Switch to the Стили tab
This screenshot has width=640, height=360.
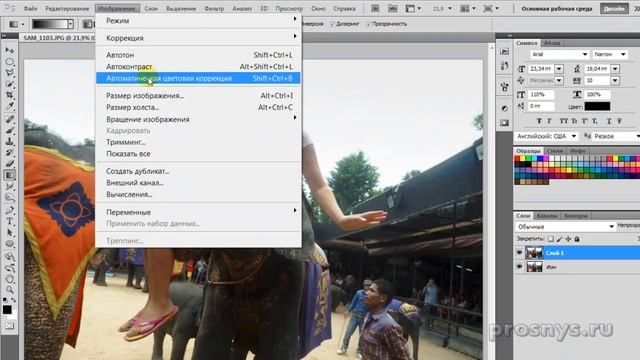pos(554,151)
